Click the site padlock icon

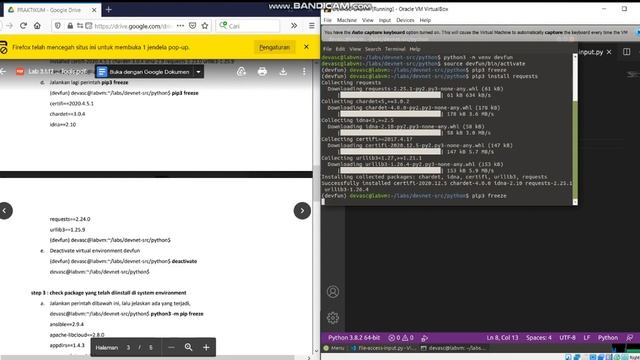[x=70, y=26]
